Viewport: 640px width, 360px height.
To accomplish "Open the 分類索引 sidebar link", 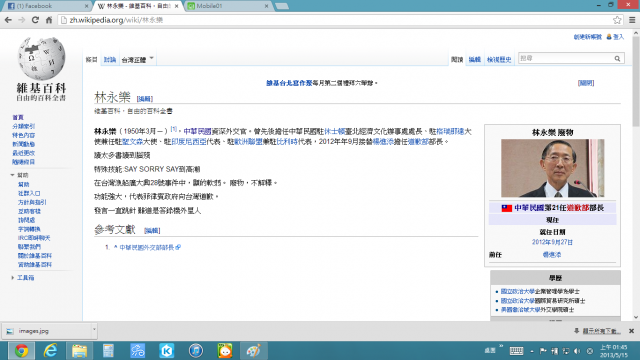I will (23, 126).
